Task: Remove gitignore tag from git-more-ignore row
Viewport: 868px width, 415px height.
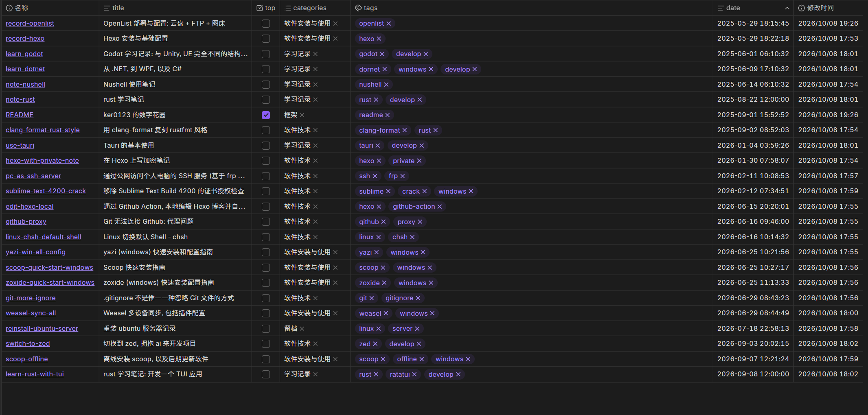Action: point(418,298)
